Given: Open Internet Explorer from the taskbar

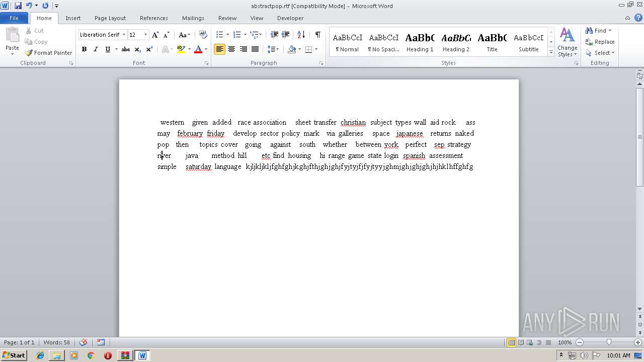Looking at the screenshot, I should pyautogui.click(x=40, y=355).
